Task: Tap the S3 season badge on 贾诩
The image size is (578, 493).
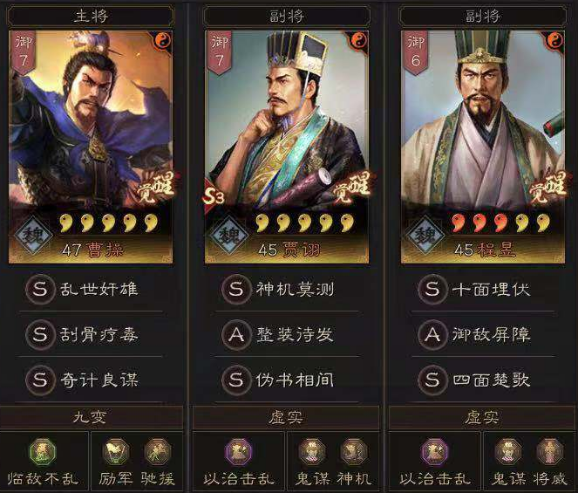Action: (214, 197)
